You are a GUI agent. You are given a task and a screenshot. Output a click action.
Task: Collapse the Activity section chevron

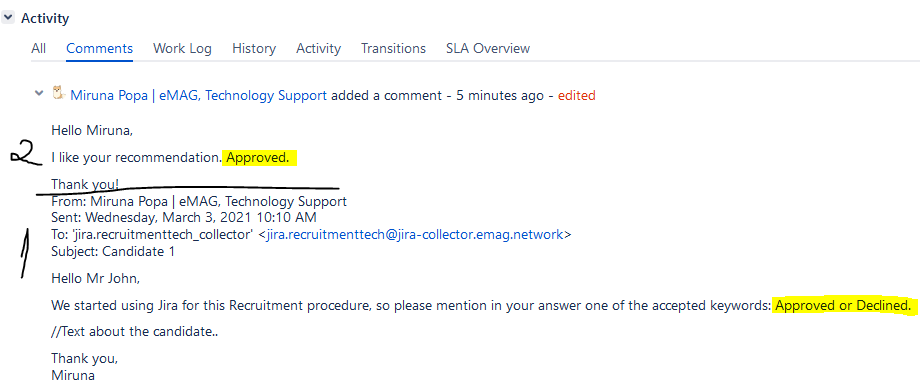[8, 18]
